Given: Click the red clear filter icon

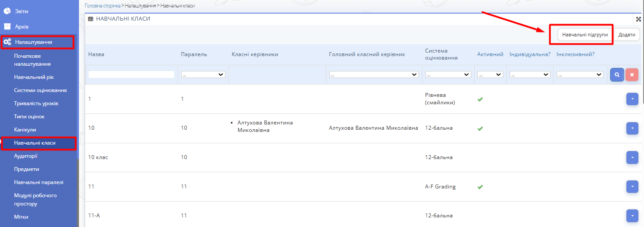Looking at the screenshot, I should [x=632, y=75].
